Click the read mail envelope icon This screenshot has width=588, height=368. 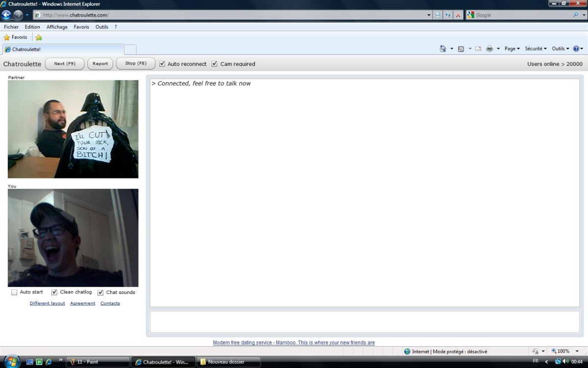(478, 49)
